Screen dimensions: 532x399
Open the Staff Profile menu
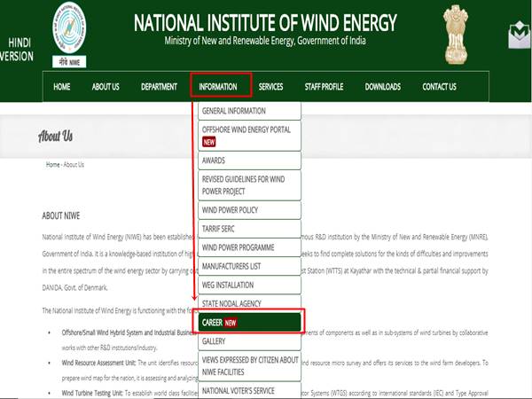[x=324, y=87]
